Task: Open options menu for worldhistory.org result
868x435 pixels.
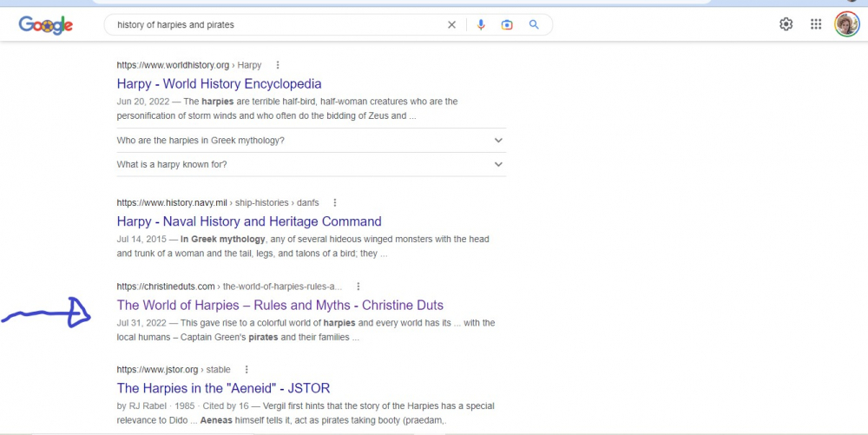Action: 278,65
